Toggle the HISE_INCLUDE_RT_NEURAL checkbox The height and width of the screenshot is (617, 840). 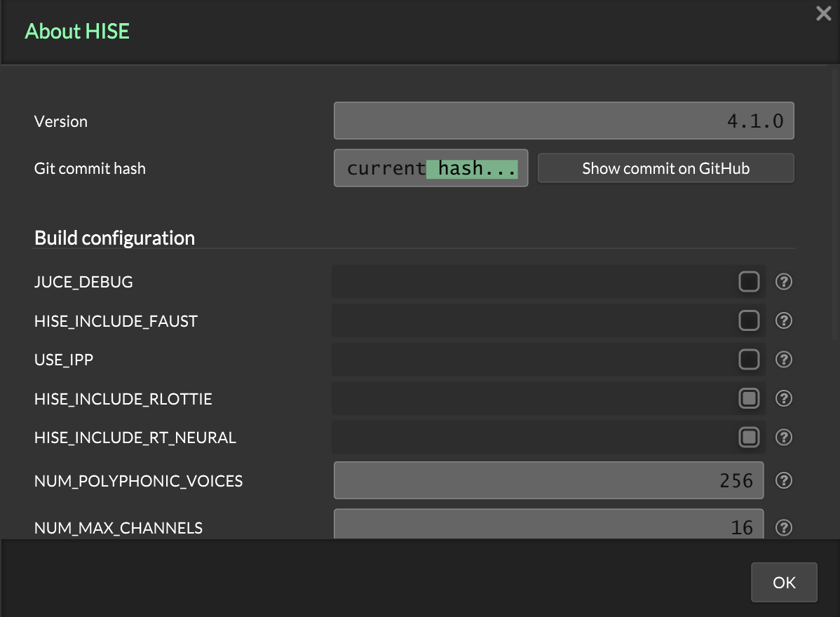[749, 438]
